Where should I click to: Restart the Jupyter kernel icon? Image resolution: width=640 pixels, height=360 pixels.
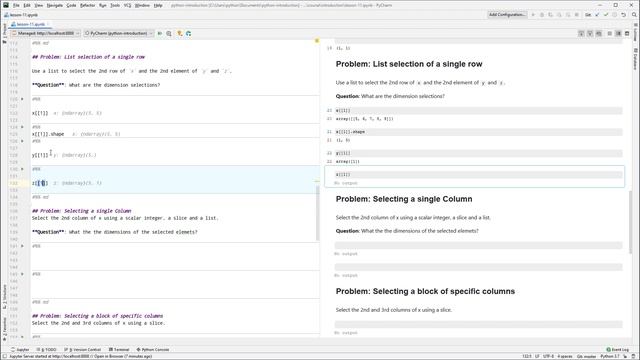pyautogui.click(x=189, y=33)
